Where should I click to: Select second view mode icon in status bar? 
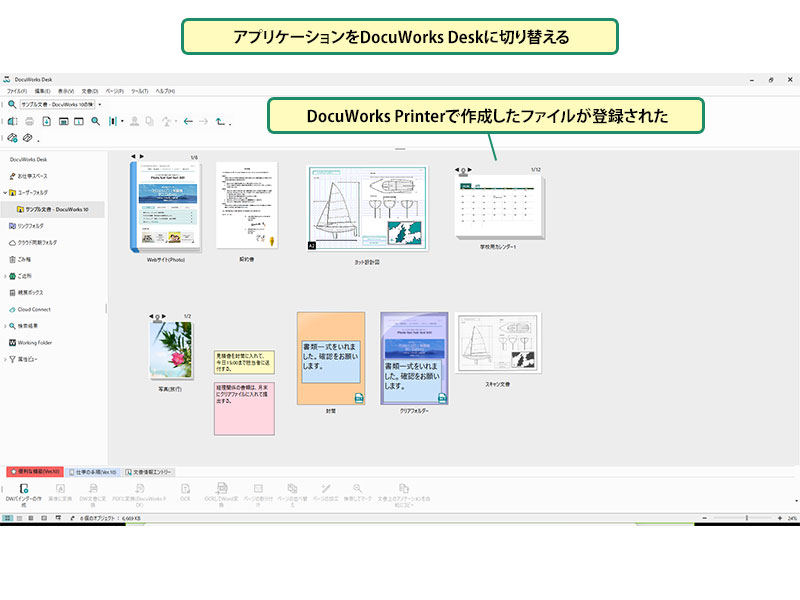pos(19,518)
